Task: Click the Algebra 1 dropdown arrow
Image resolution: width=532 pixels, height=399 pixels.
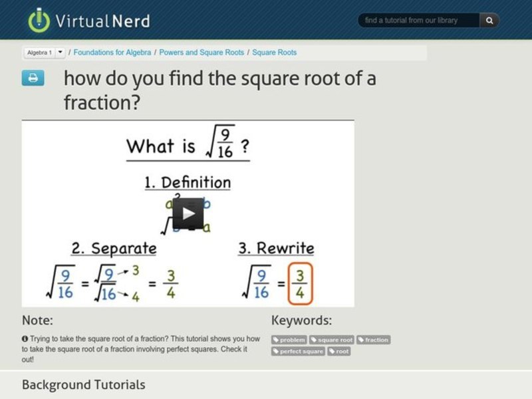Action: pos(61,51)
